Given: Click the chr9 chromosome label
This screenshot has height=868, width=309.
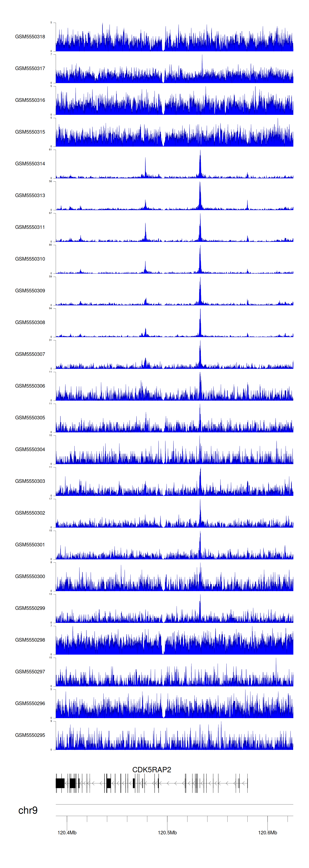Looking at the screenshot, I should click(x=28, y=810).
